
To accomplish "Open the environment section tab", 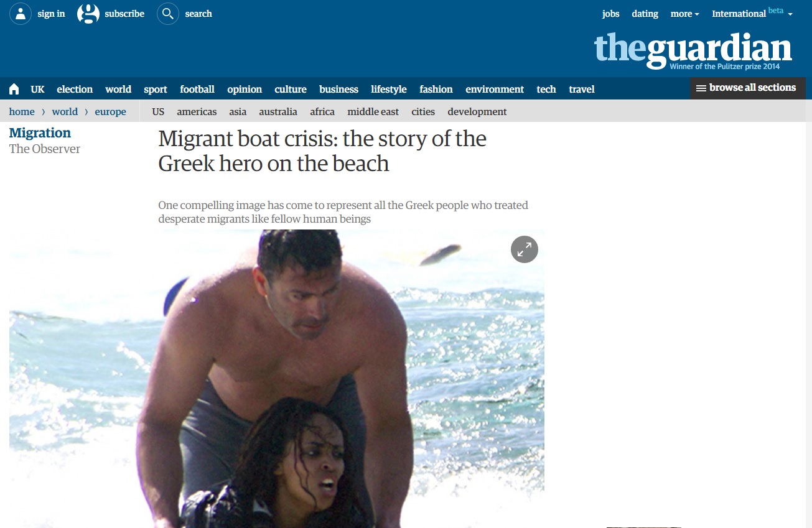I will (495, 89).
